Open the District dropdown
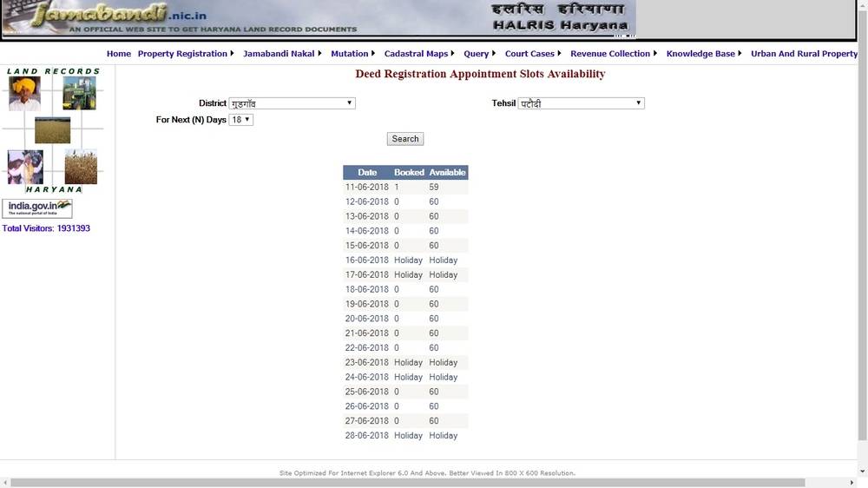The image size is (868, 488). 292,103
